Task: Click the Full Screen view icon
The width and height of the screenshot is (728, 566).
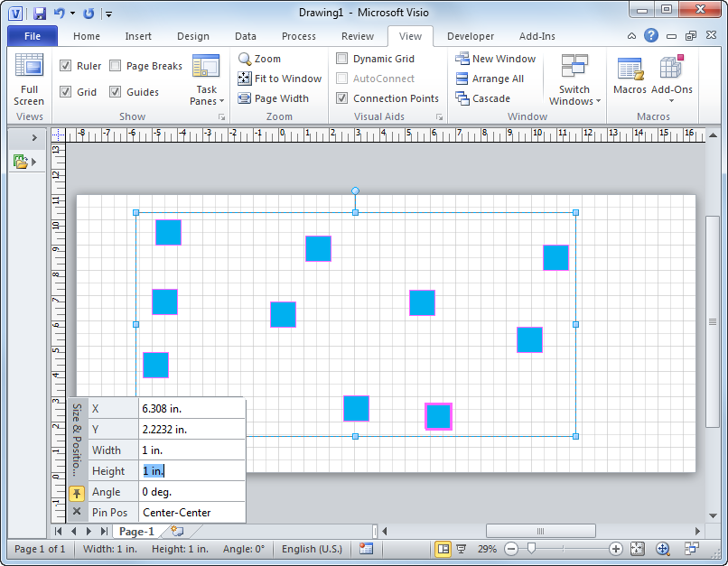Action: click(29, 80)
